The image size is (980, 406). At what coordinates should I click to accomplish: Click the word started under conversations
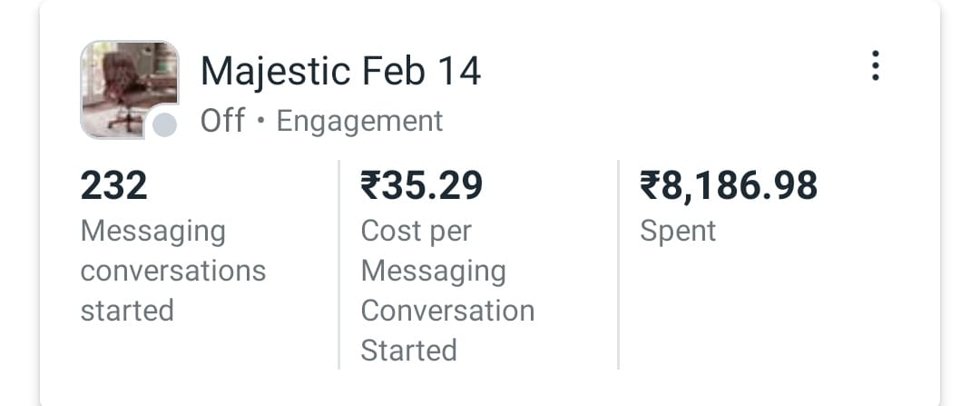[x=127, y=311]
